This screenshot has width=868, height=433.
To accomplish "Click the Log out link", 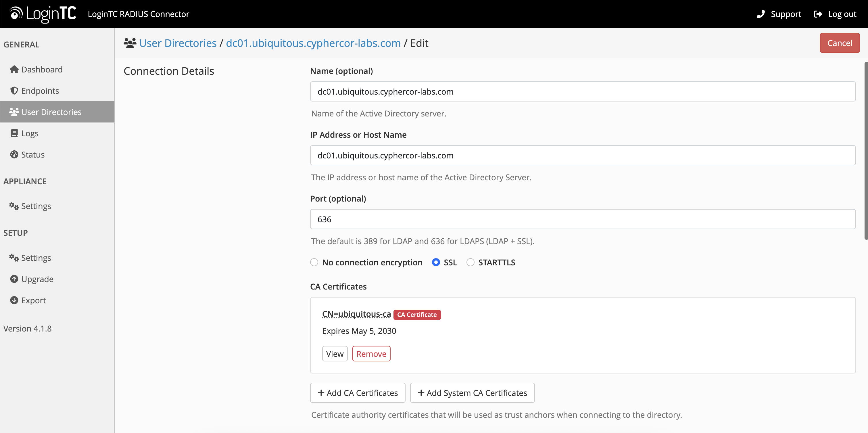I will click(x=835, y=14).
